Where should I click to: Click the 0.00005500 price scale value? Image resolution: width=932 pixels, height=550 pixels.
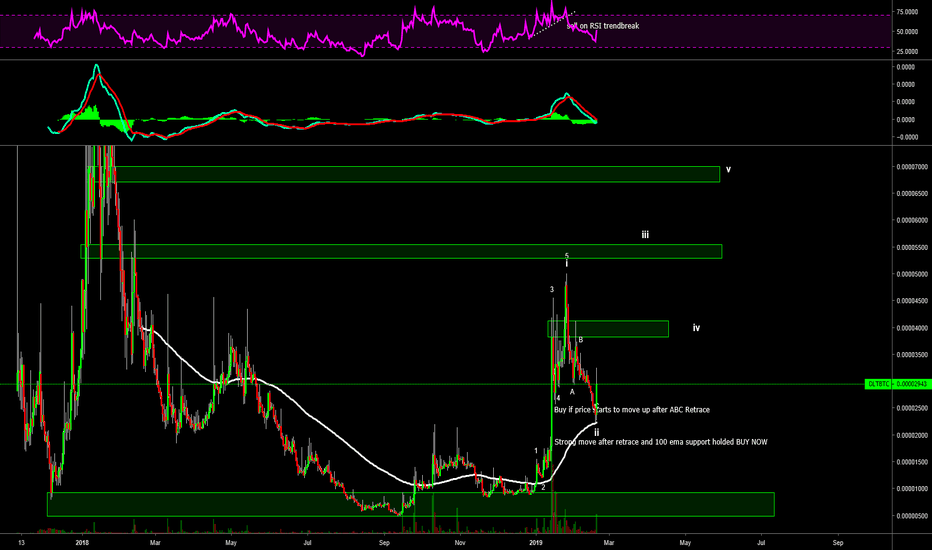click(x=912, y=247)
